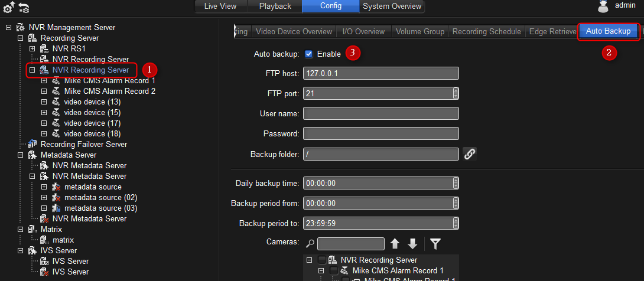Move camera up with the up arrow
644x281 pixels.
(x=395, y=244)
